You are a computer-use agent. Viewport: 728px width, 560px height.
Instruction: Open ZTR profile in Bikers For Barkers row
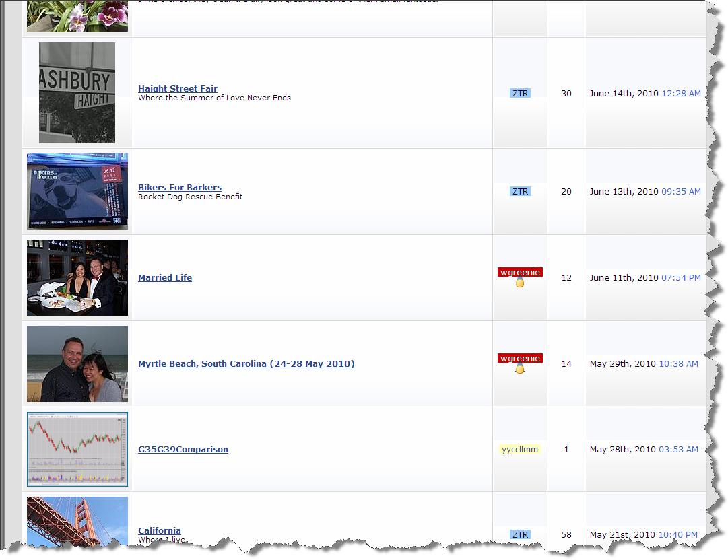click(520, 192)
